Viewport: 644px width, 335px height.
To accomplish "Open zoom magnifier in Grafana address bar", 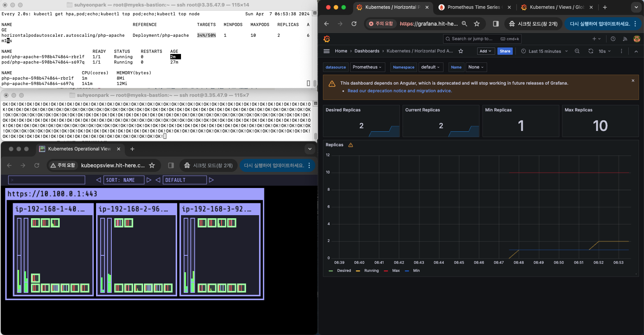I will [465, 24].
